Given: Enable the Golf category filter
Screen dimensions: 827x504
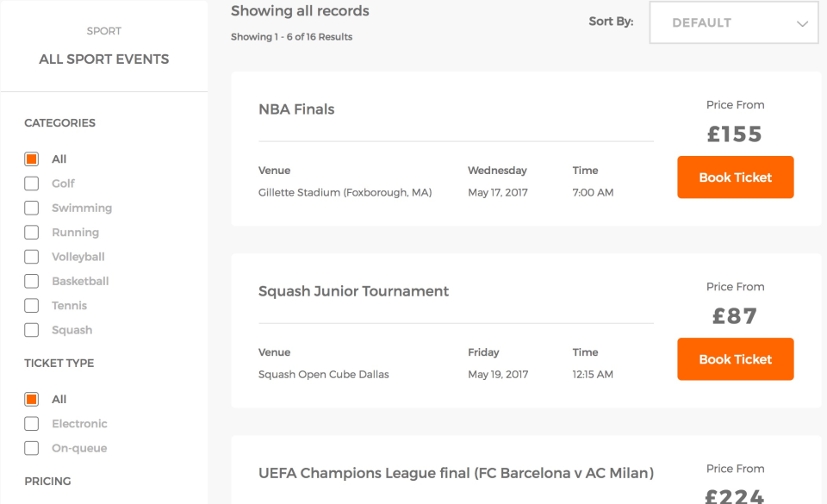Looking at the screenshot, I should click(31, 184).
